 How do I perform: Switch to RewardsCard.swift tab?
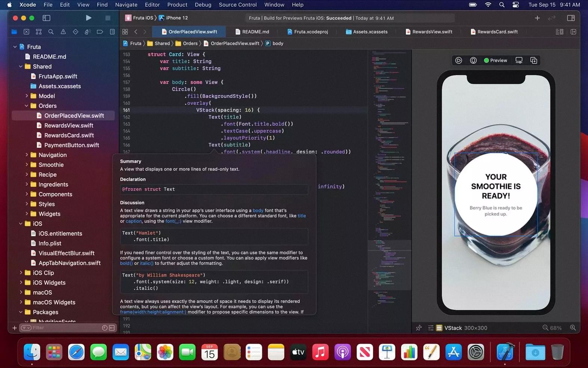(x=494, y=32)
